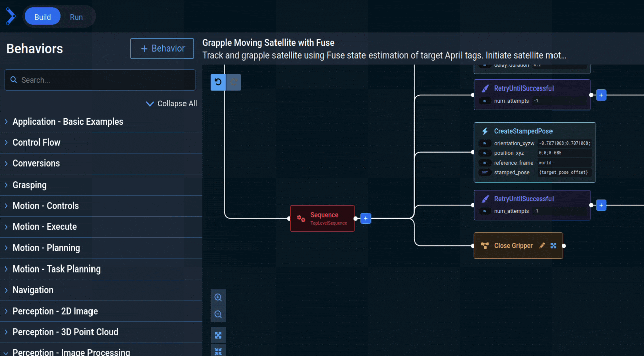The width and height of the screenshot is (644, 356).
Task: Expand Motion - Execute category
Action: tap(101, 227)
